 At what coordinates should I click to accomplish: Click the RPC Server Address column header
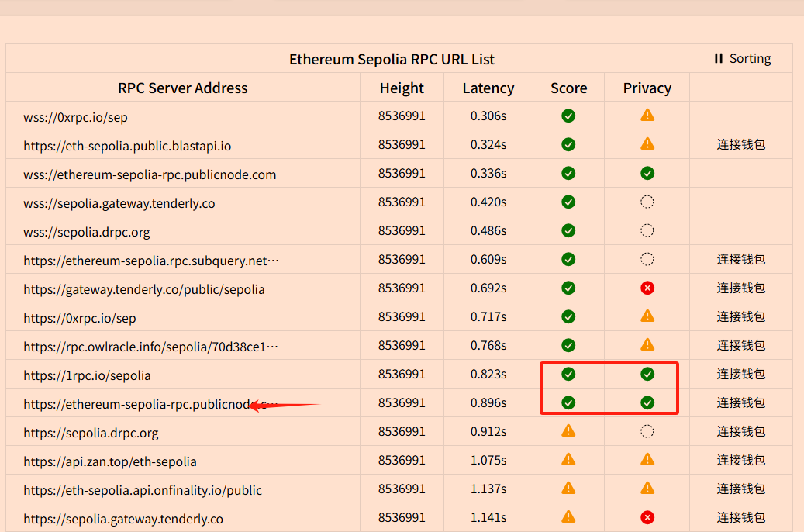182,88
